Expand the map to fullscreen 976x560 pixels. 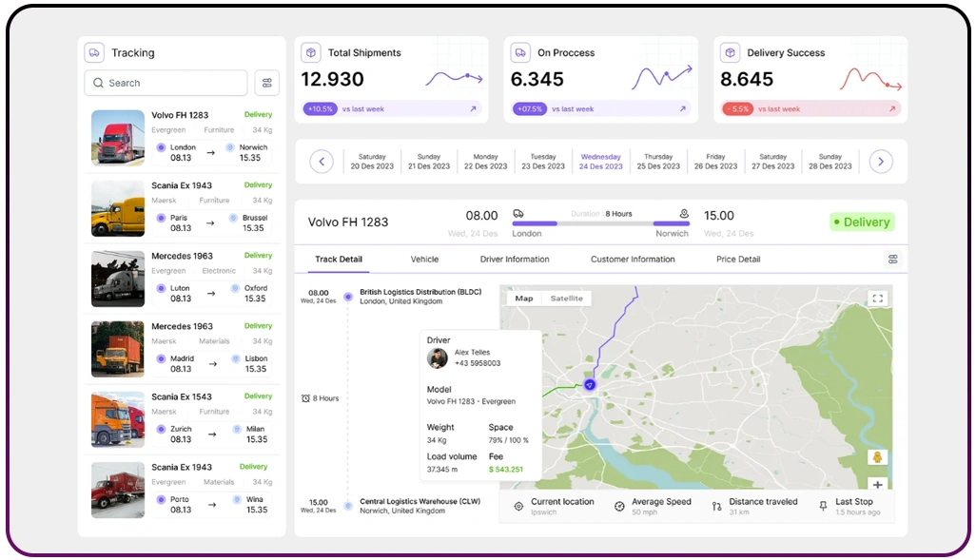[878, 298]
